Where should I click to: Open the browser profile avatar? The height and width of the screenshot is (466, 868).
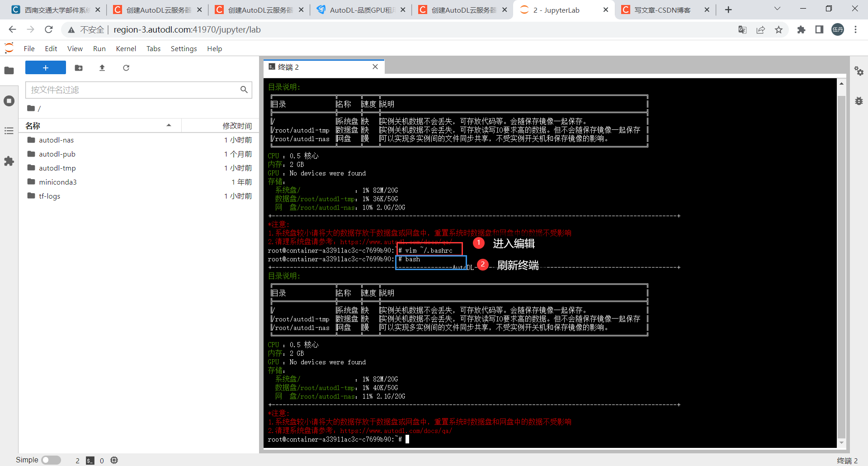click(x=838, y=30)
